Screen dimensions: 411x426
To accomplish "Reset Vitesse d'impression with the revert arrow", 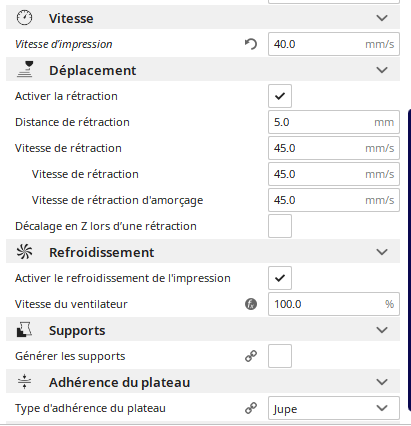I will (251, 44).
